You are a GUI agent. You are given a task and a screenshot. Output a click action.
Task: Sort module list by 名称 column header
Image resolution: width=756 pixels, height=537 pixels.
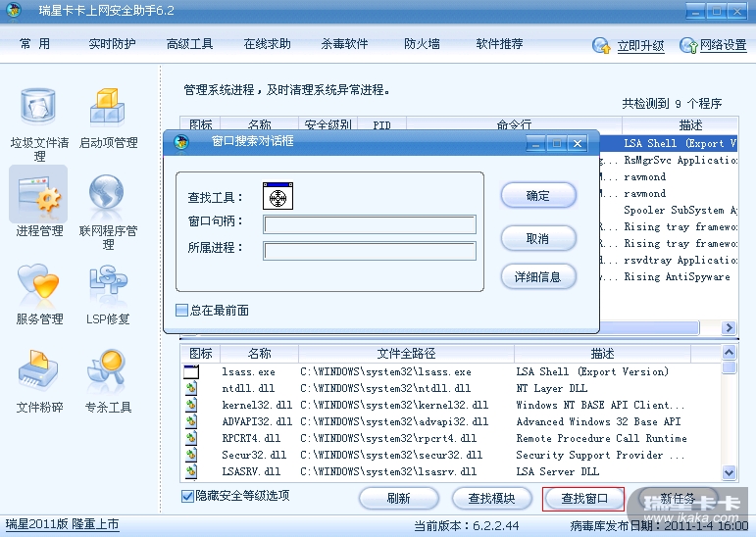click(259, 354)
